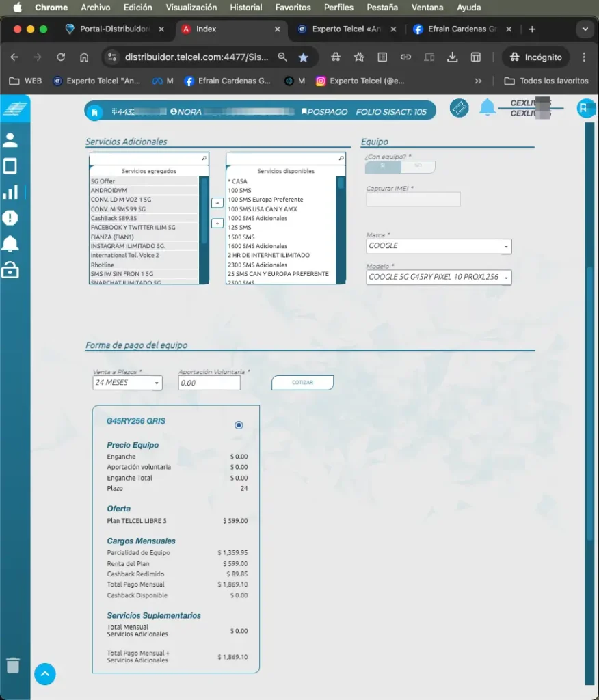Open the header notification bell
The image size is (599, 700).
pos(488,107)
